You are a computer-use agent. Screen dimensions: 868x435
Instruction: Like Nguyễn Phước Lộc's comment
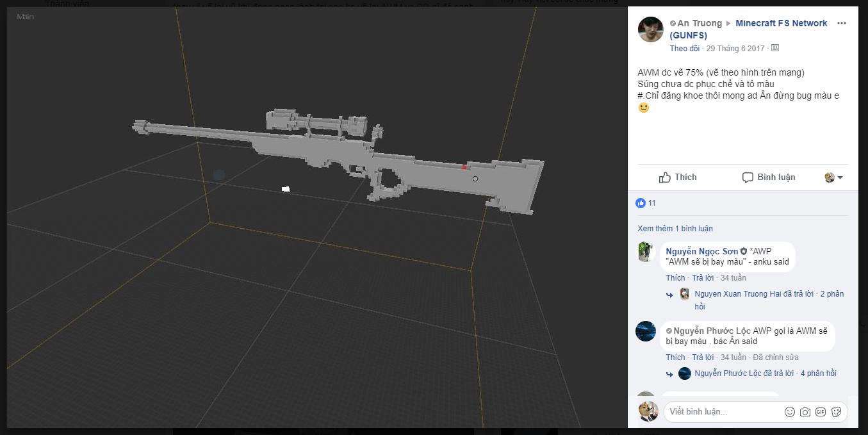coord(675,357)
